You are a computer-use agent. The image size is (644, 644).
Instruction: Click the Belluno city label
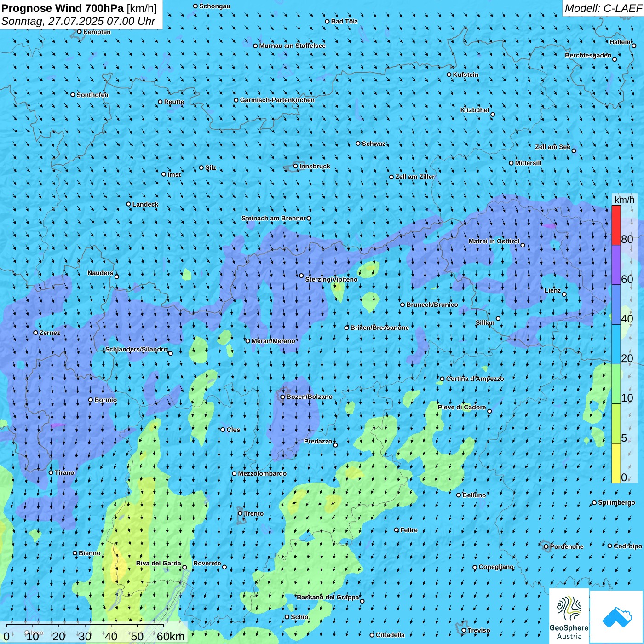tap(474, 495)
